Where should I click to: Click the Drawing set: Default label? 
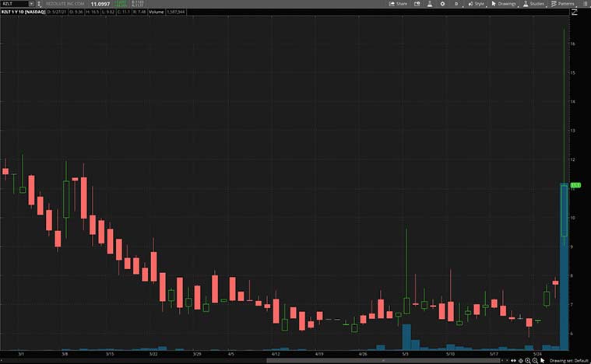point(568,361)
